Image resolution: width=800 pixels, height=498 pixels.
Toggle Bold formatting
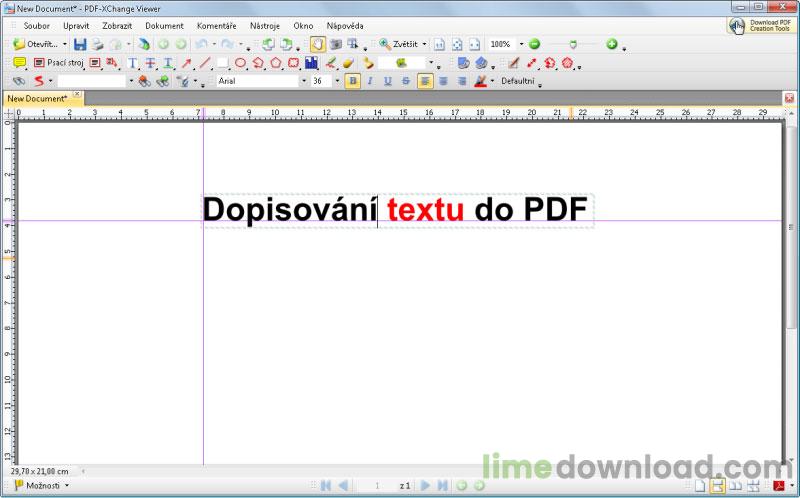[353, 81]
